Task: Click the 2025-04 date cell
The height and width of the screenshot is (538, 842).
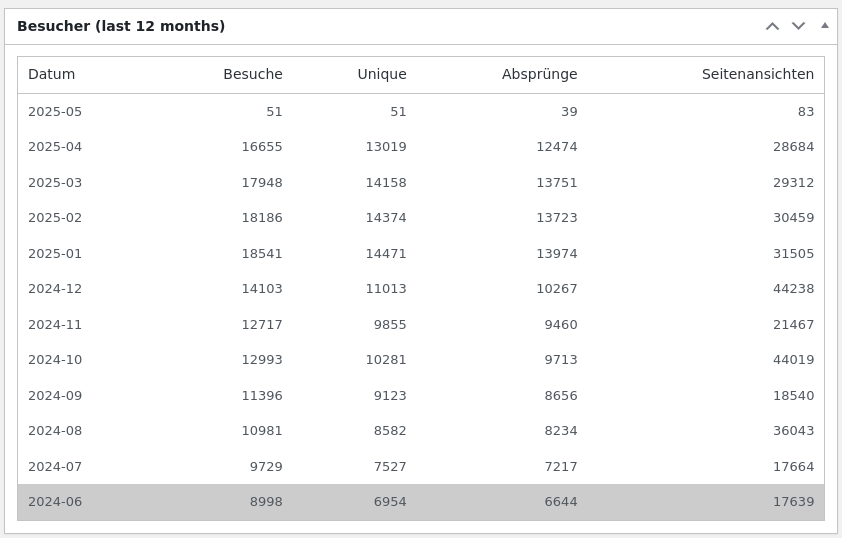Action: tap(55, 147)
